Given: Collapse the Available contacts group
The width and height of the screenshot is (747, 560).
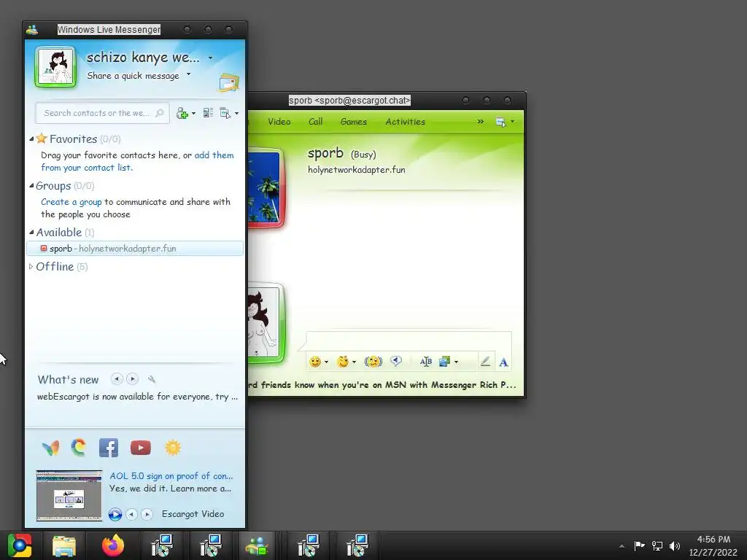Looking at the screenshot, I should click(31, 233).
